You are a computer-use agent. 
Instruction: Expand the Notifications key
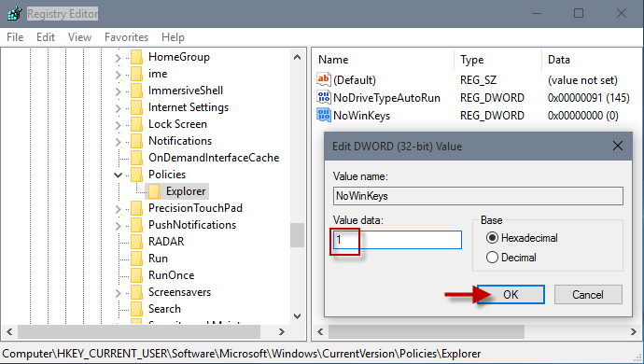[119, 142]
